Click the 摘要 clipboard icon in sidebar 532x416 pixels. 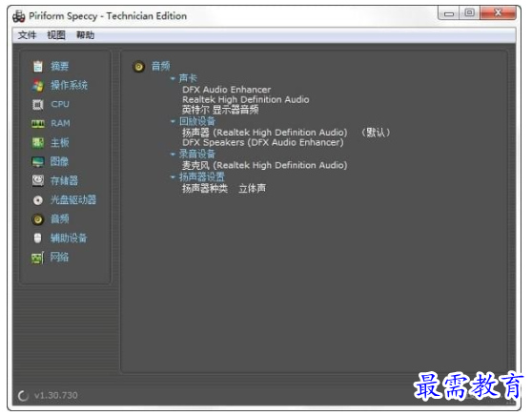pos(38,66)
